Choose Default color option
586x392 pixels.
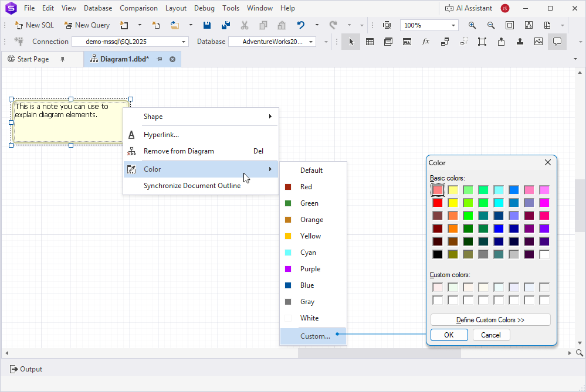pos(313,171)
